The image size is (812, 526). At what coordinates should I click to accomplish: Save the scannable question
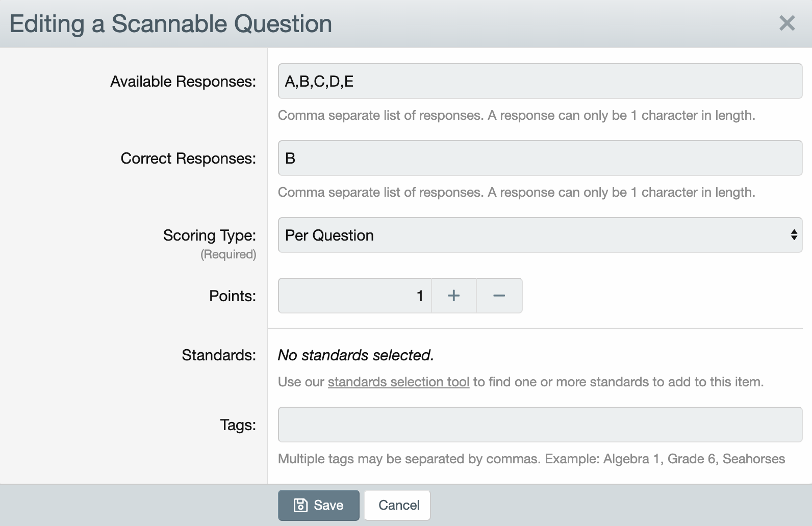[x=319, y=505]
